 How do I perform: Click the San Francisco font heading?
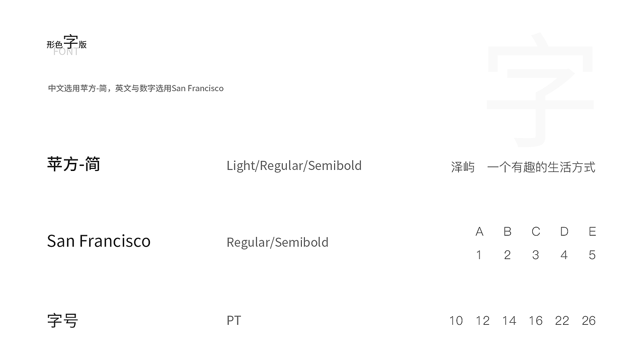coord(99,241)
